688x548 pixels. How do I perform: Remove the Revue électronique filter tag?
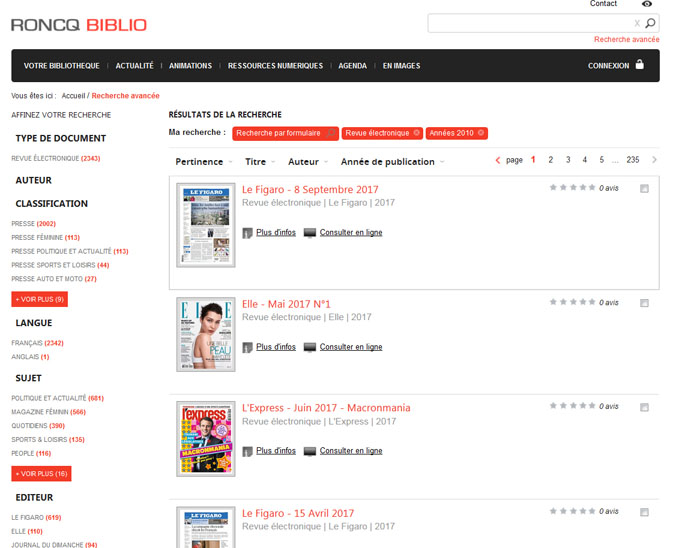(x=416, y=133)
